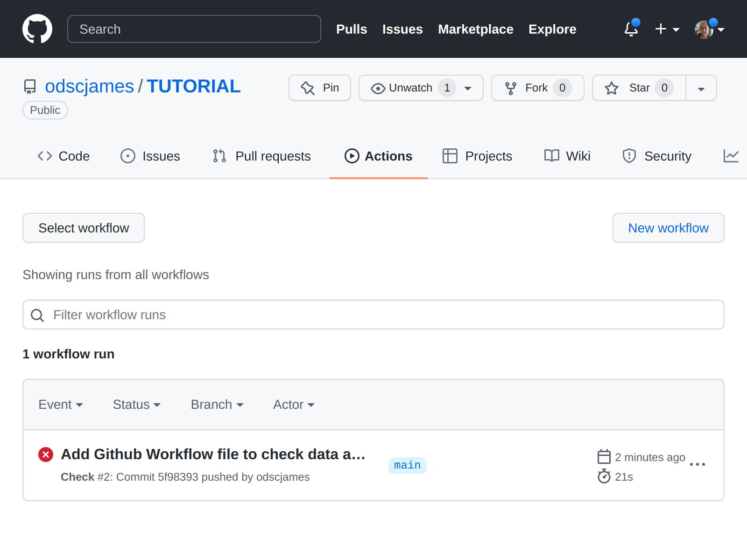Open the notifications bell
This screenshot has height=560, width=747.
631,29
